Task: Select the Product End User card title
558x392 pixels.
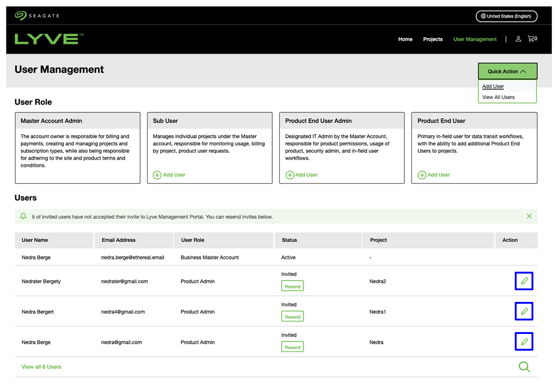Action: [x=441, y=121]
